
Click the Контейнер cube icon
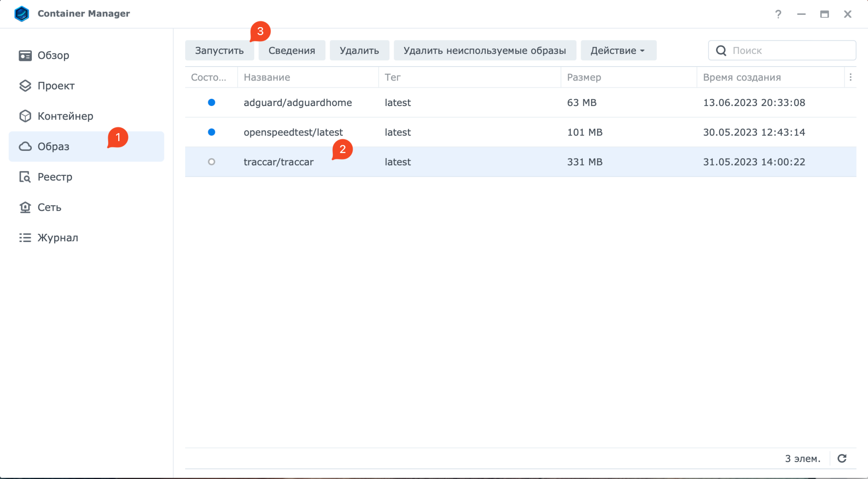click(x=25, y=116)
